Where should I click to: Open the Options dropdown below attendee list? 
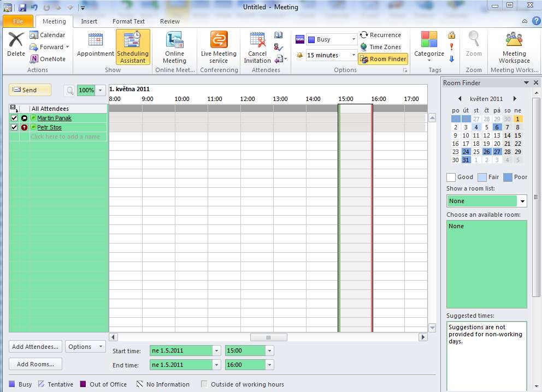[x=85, y=346]
